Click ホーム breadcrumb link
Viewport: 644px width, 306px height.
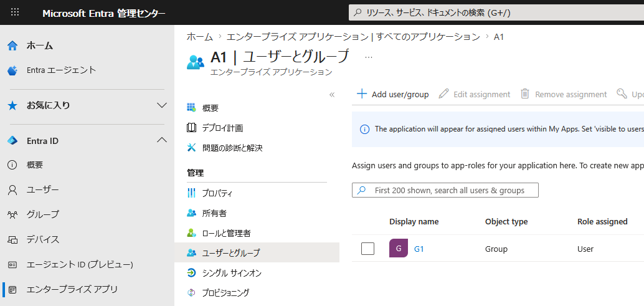pyautogui.click(x=200, y=37)
